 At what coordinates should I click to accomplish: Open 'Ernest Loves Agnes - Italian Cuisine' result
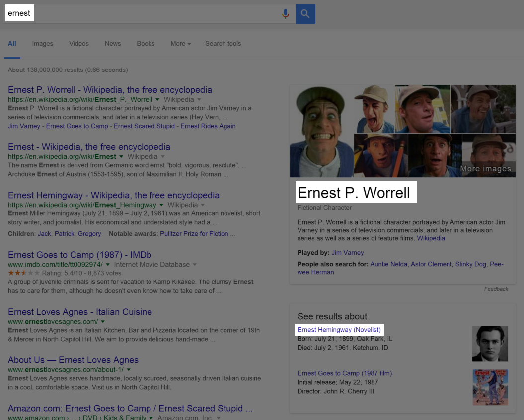[80, 312]
